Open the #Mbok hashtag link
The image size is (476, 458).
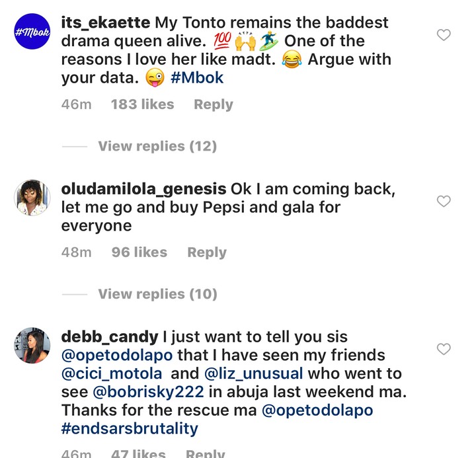click(196, 78)
